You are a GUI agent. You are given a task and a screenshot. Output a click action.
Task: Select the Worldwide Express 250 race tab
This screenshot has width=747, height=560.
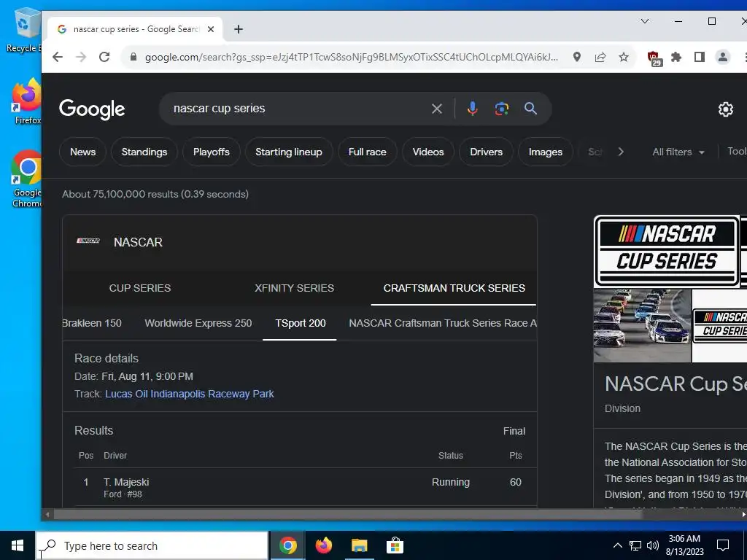pos(198,323)
